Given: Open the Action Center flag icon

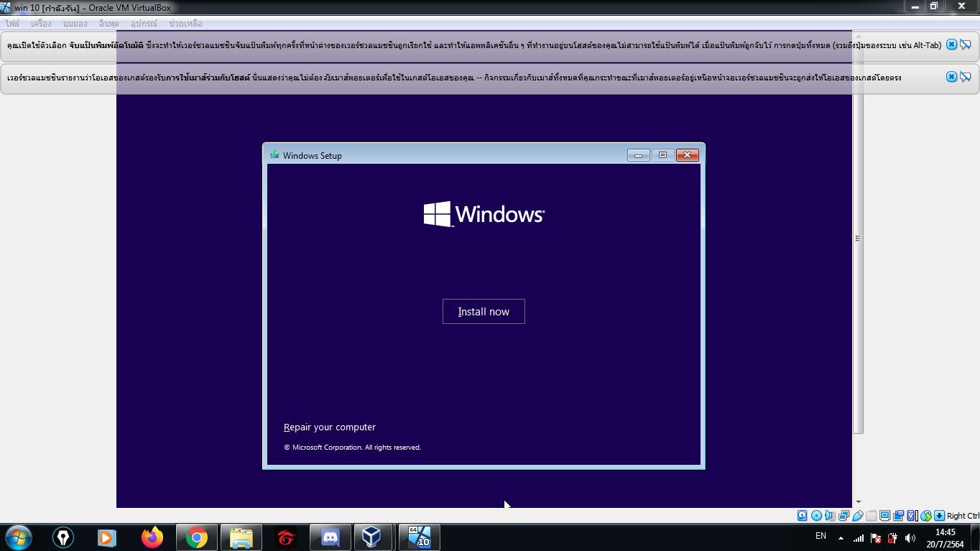Looking at the screenshot, I should [876, 538].
